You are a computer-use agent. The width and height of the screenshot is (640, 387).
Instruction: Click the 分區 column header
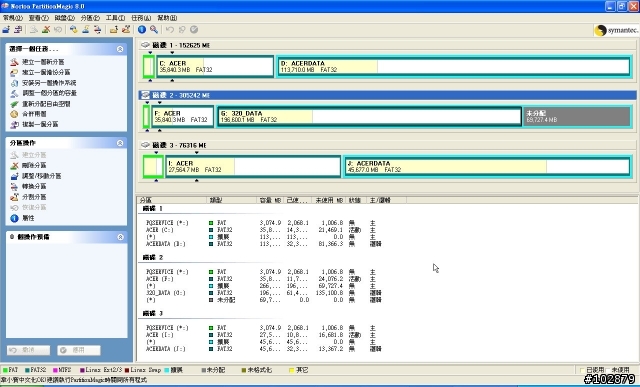[172, 200]
